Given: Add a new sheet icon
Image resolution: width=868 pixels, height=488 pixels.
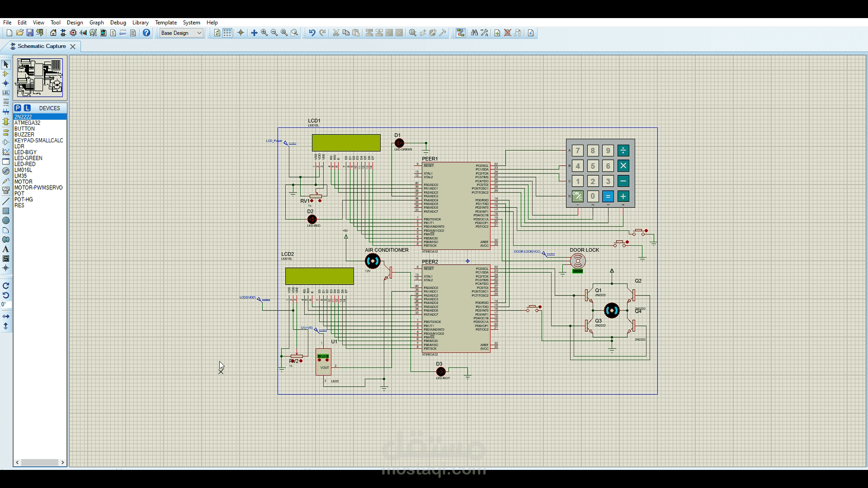Looking at the screenshot, I should pos(497,33).
